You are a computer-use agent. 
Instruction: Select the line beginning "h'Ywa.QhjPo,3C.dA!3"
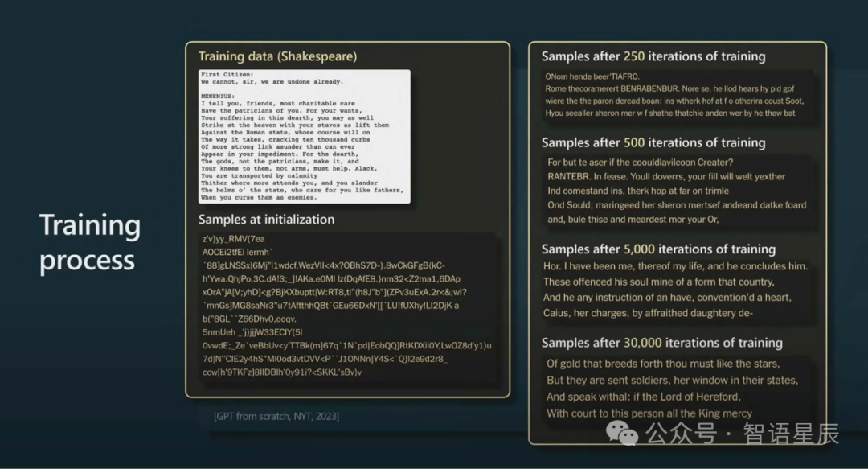[331, 279]
